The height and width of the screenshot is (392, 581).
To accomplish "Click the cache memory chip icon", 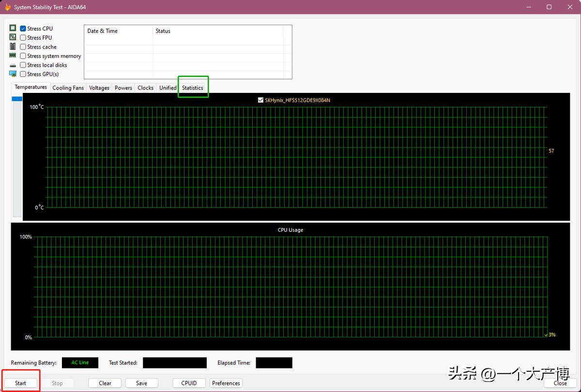I will (12, 46).
